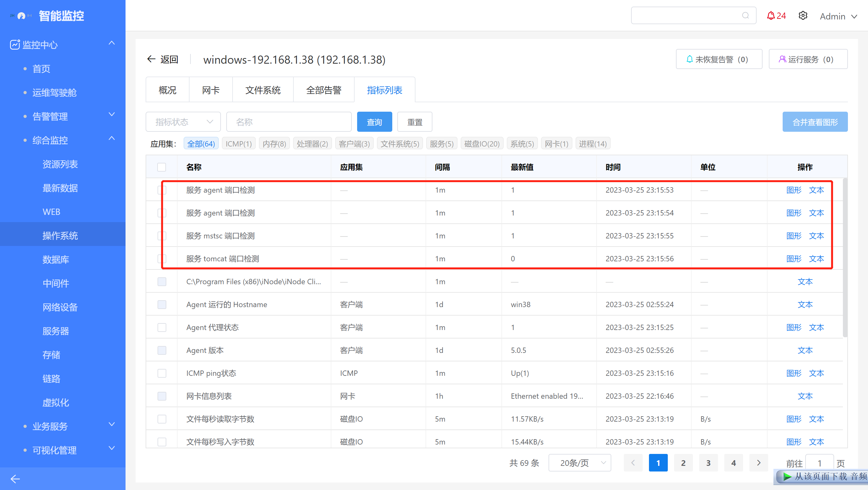Click the 智能监控 logo icon
The height and width of the screenshot is (490, 868).
pos(21,16)
